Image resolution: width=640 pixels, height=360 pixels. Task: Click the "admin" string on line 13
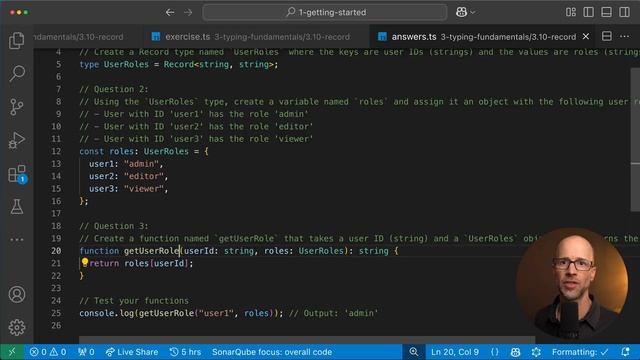(x=141, y=164)
